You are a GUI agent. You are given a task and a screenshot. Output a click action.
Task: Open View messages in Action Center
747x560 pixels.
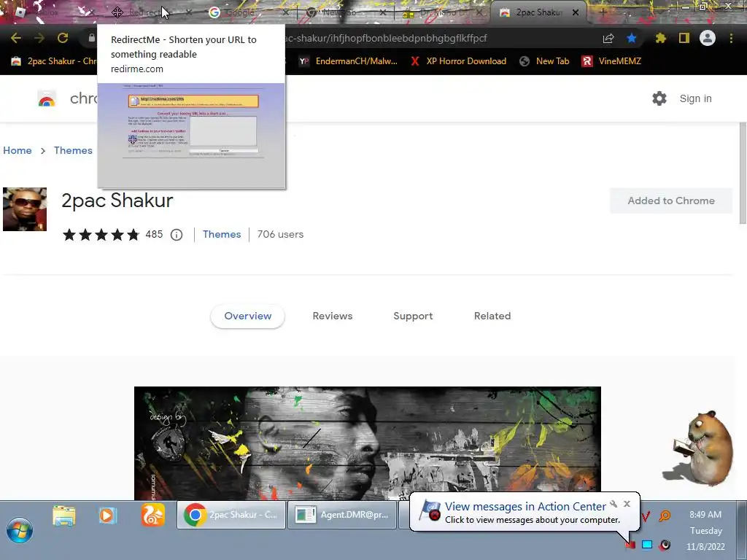(x=525, y=507)
